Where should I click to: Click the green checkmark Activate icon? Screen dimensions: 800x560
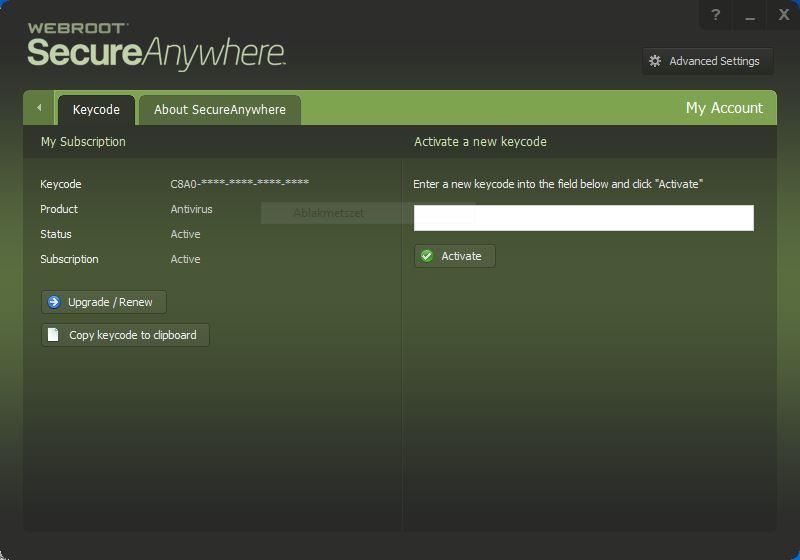pos(427,256)
